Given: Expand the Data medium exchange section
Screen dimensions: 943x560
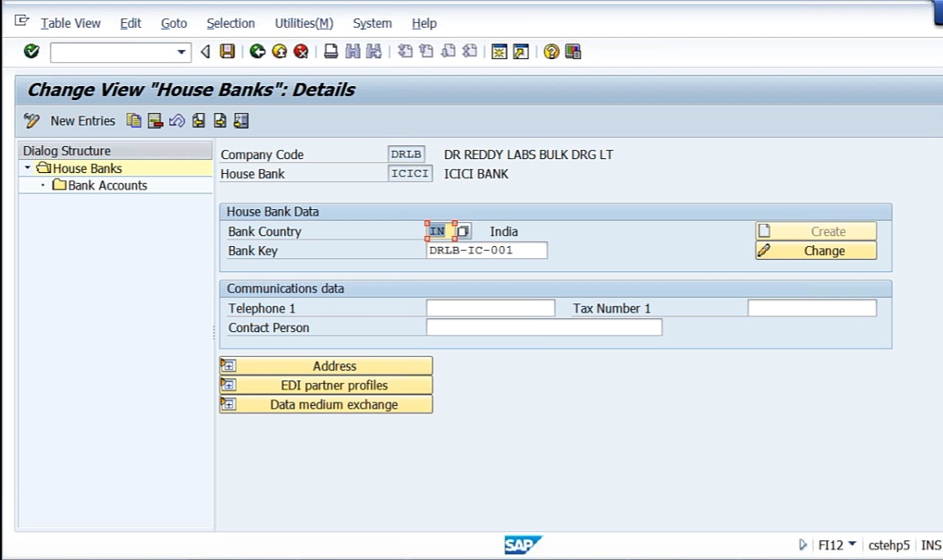Looking at the screenshot, I should pyautogui.click(x=326, y=404).
